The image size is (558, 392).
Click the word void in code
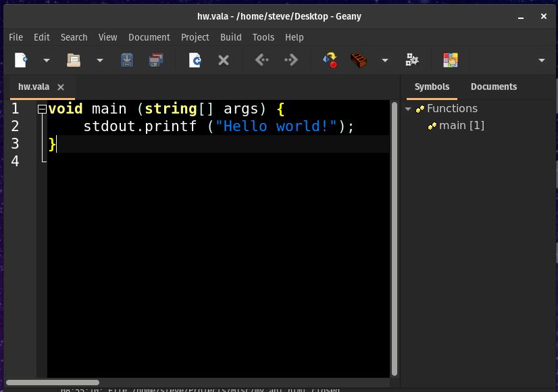click(66, 109)
